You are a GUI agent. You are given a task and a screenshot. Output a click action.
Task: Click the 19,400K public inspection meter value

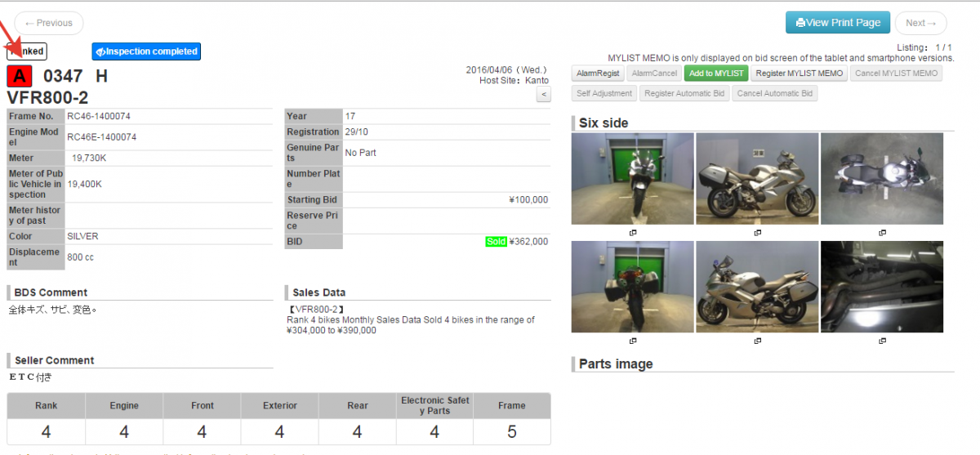(x=84, y=185)
